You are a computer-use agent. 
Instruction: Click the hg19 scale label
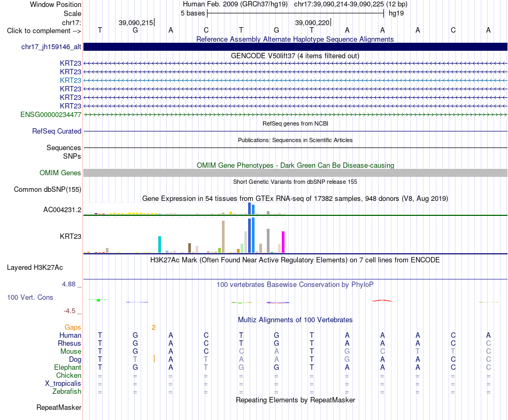tap(396, 13)
